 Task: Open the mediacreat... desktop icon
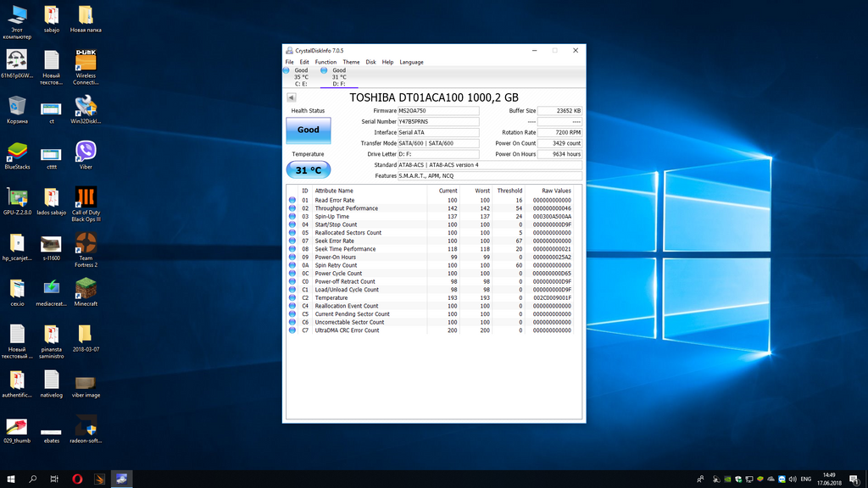(x=52, y=292)
